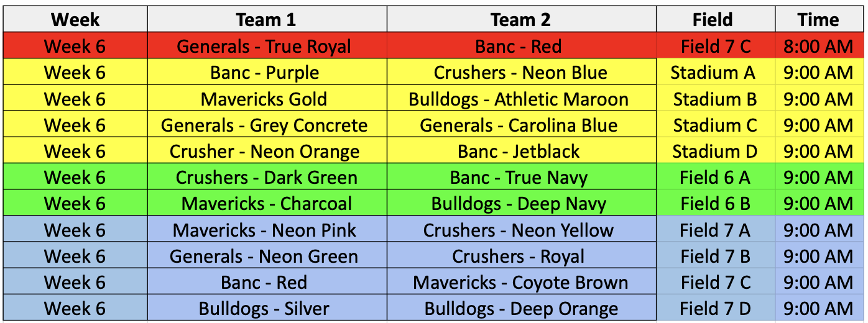Select Bulldogs - Athletic Maroon cell
The height and width of the screenshot is (323, 868).
[519, 99]
